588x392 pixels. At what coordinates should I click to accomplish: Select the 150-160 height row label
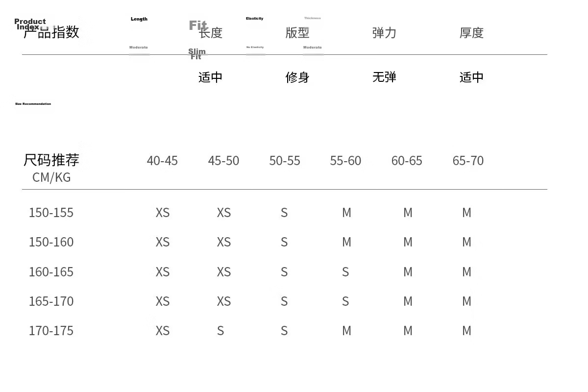51,242
